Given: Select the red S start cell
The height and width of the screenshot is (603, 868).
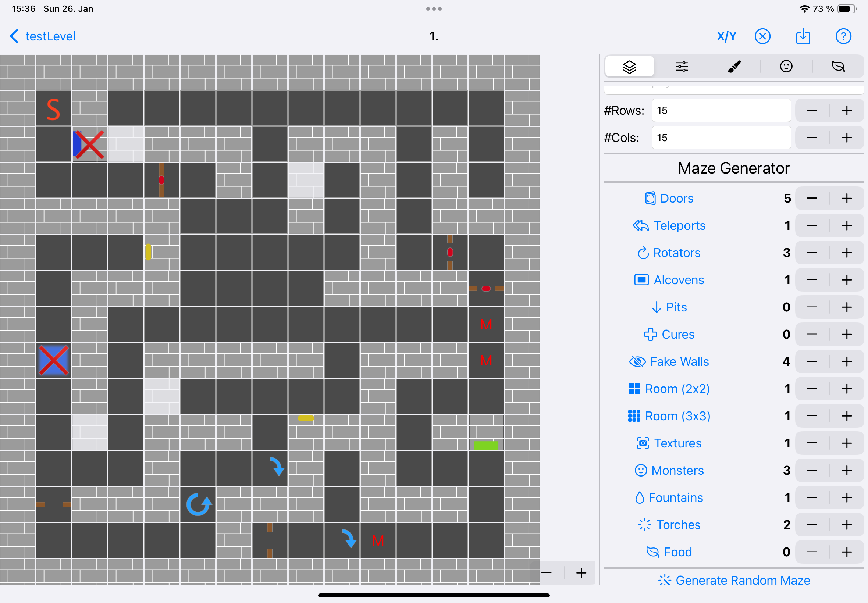Looking at the screenshot, I should 54,108.
